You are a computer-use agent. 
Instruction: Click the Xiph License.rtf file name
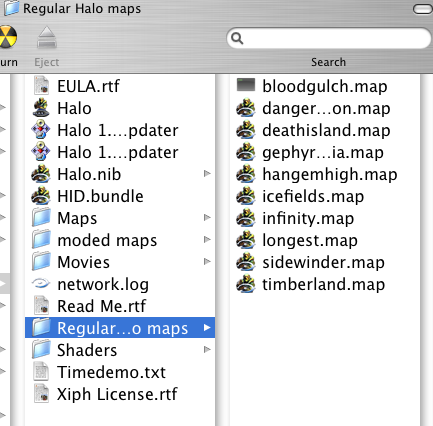(x=117, y=394)
